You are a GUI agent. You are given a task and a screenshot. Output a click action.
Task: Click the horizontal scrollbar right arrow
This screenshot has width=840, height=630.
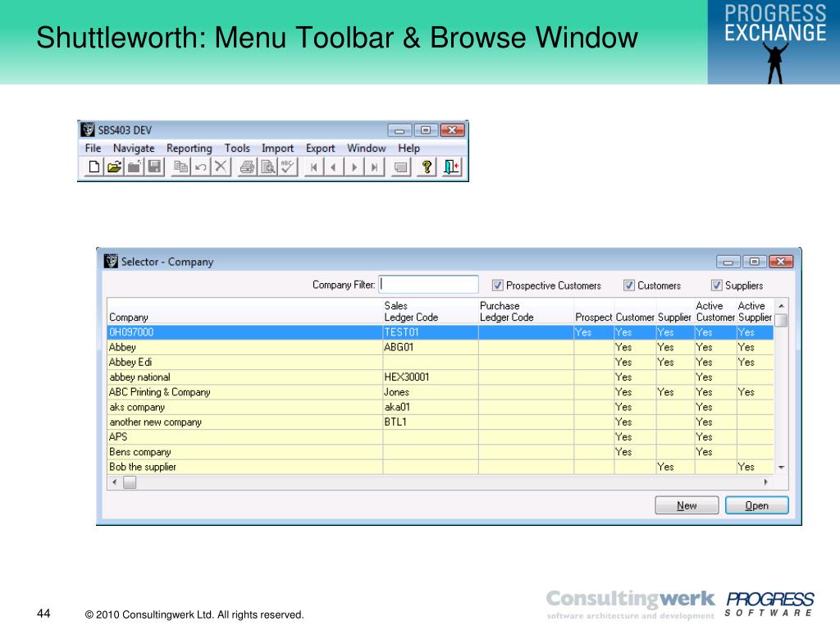(x=766, y=482)
